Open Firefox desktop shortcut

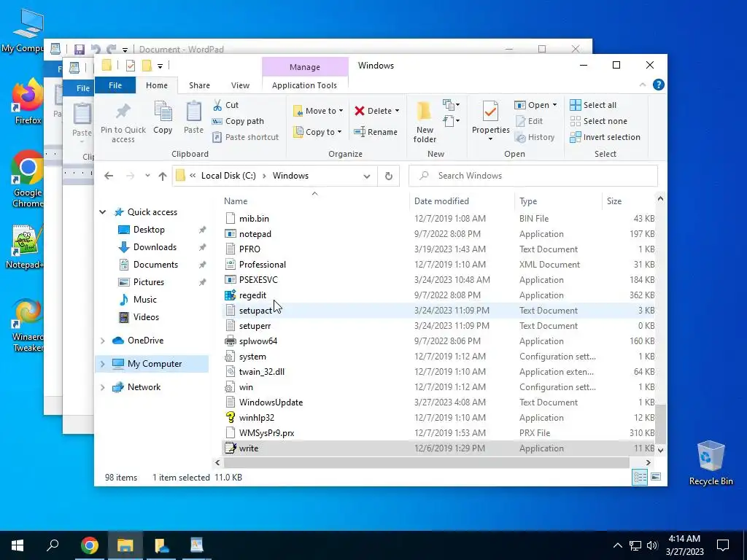click(28, 102)
